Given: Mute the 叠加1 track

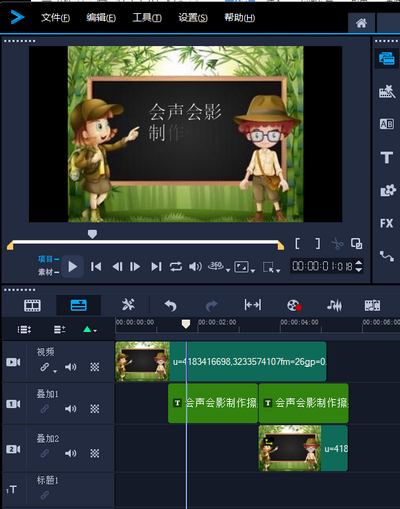Looking at the screenshot, I should [70, 409].
